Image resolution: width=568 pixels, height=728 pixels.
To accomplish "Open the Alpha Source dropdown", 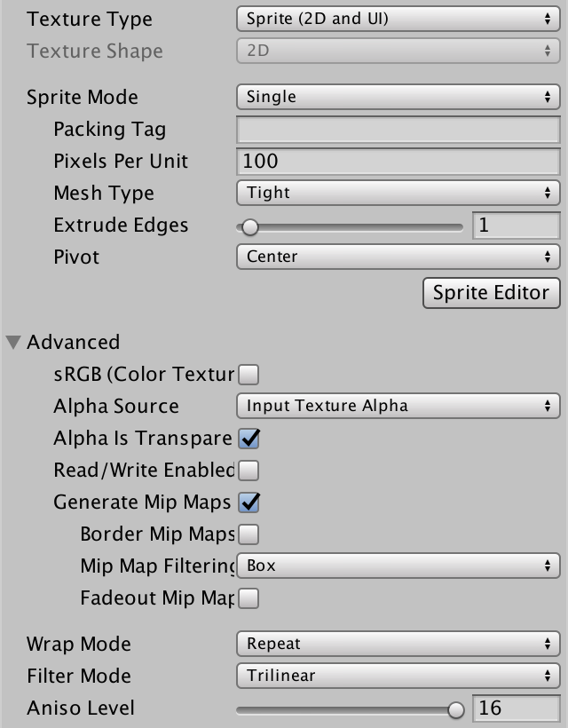I will (x=398, y=406).
